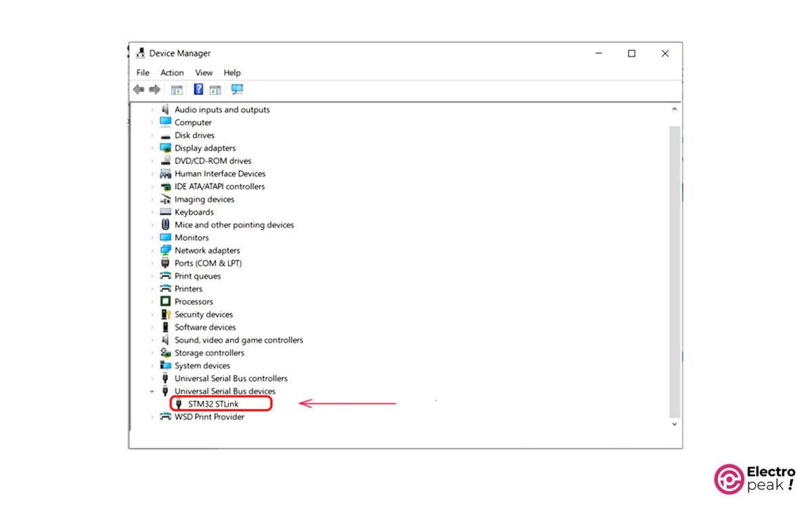812x508 pixels.
Task: Click the Print queues icon
Action: pos(165,276)
